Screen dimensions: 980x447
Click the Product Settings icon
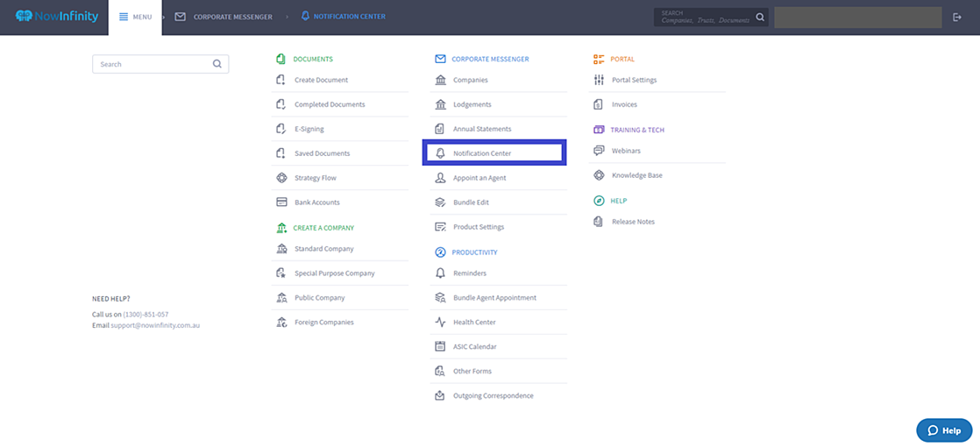pos(440,226)
